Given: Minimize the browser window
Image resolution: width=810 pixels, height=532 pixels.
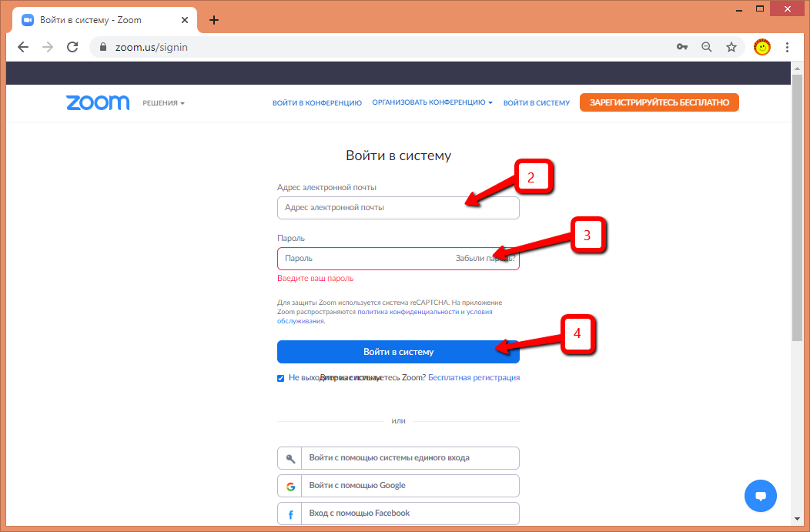Looking at the screenshot, I should pyautogui.click(x=739, y=8).
